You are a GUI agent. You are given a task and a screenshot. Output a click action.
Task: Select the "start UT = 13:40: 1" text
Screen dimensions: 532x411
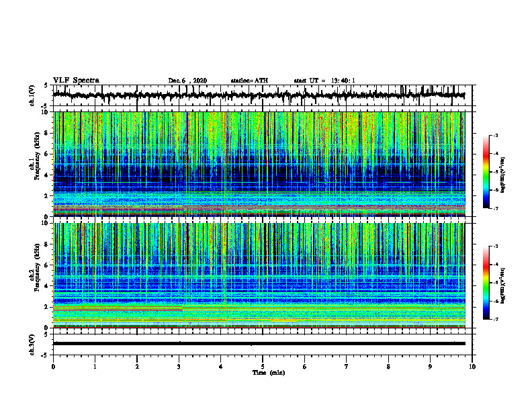coord(324,81)
